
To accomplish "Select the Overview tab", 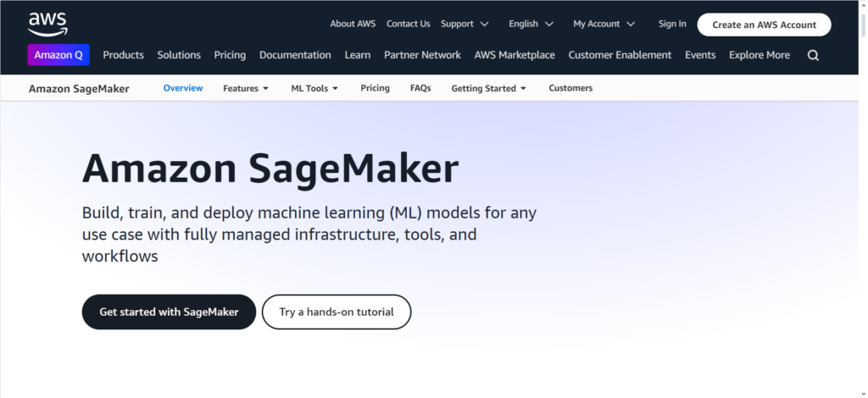I will [183, 88].
